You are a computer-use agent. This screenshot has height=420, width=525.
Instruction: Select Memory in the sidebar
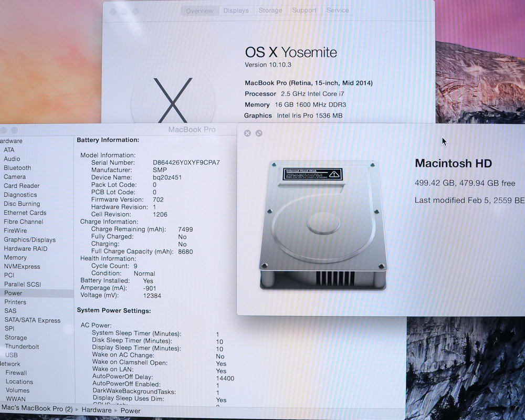(15, 258)
